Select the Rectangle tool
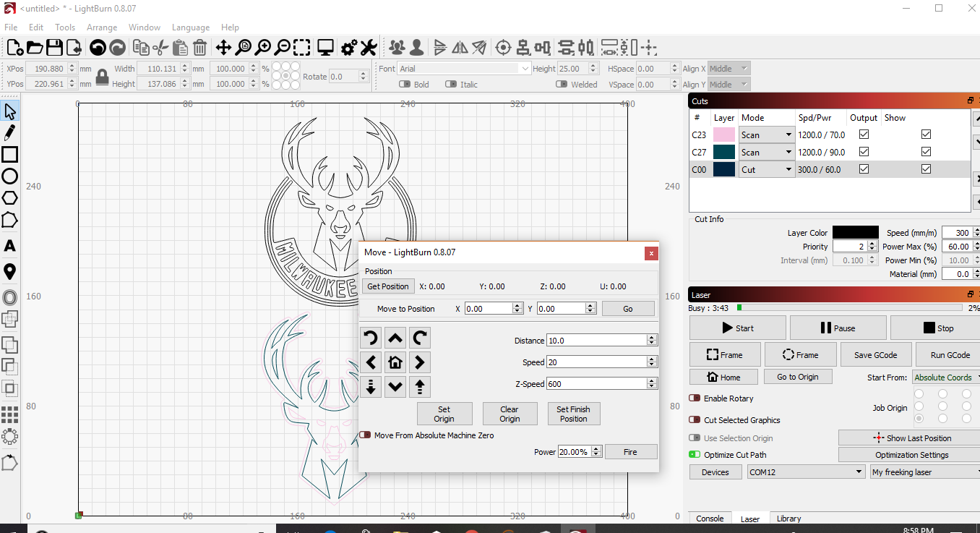The width and height of the screenshot is (980, 533). 9,155
